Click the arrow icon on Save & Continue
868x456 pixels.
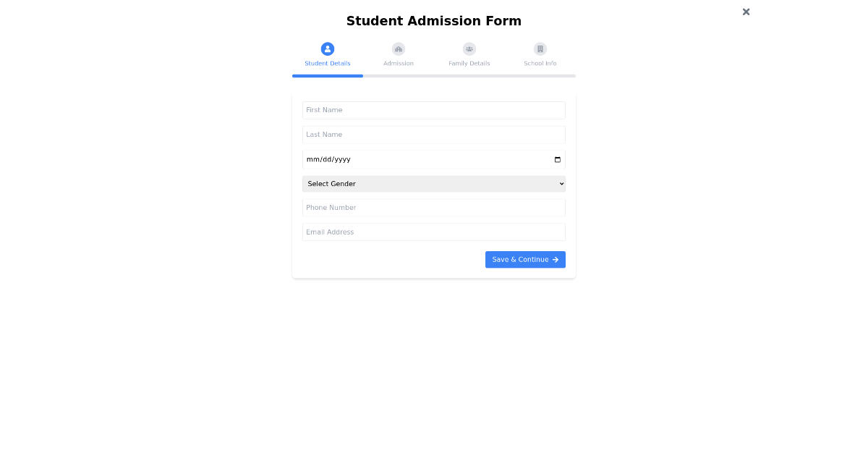[x=556, y=260]
